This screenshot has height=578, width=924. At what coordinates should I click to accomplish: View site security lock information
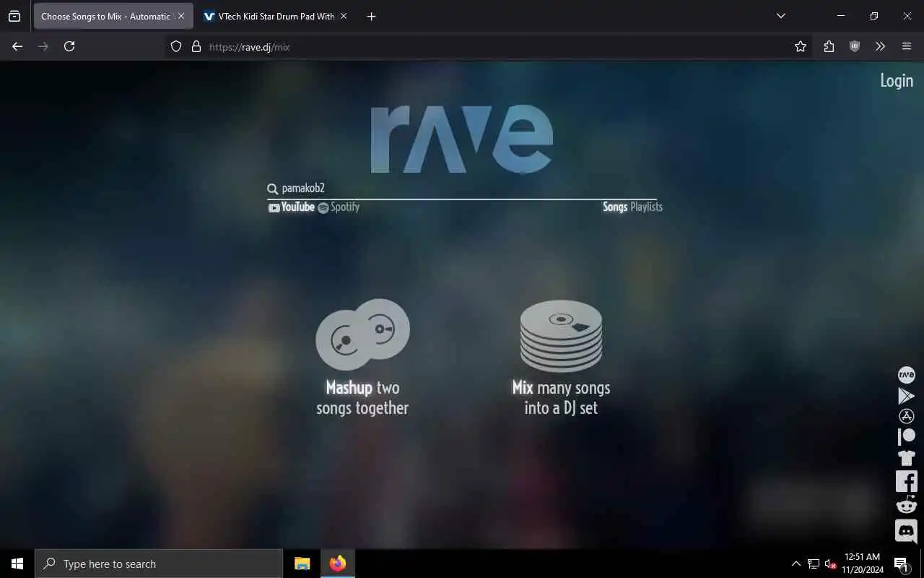pyautogui.click(x=196, y=46)
